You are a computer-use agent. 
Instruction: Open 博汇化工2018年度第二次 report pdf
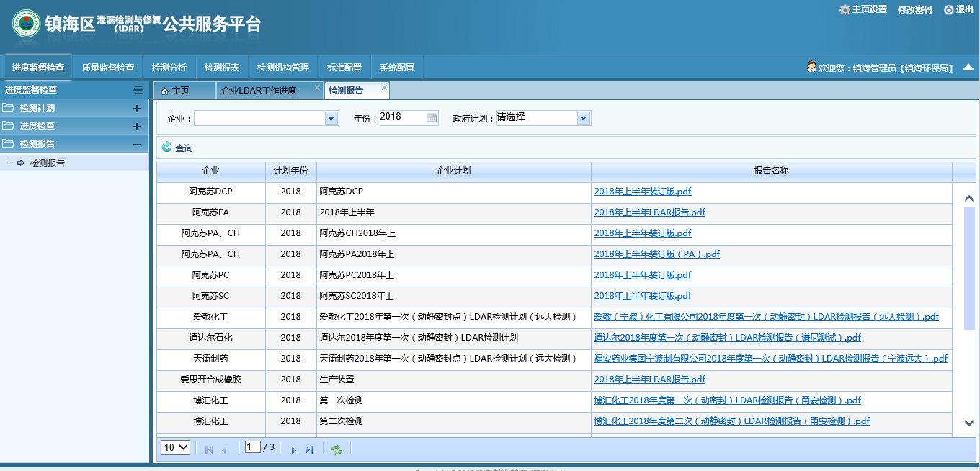click(x=732, y=421)
